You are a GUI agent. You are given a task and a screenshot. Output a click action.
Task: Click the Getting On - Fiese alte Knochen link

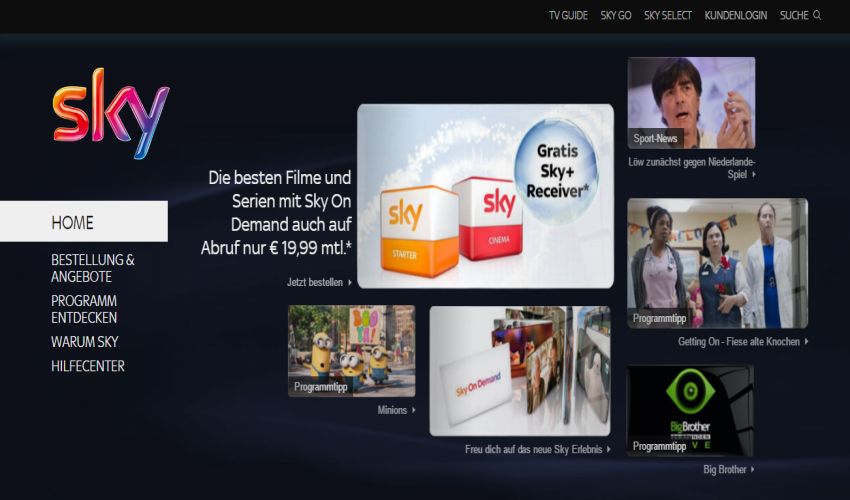coord(739,342)
